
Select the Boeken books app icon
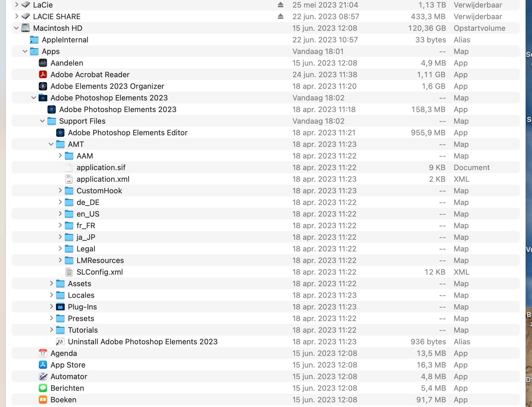click(x=43, y=400)
